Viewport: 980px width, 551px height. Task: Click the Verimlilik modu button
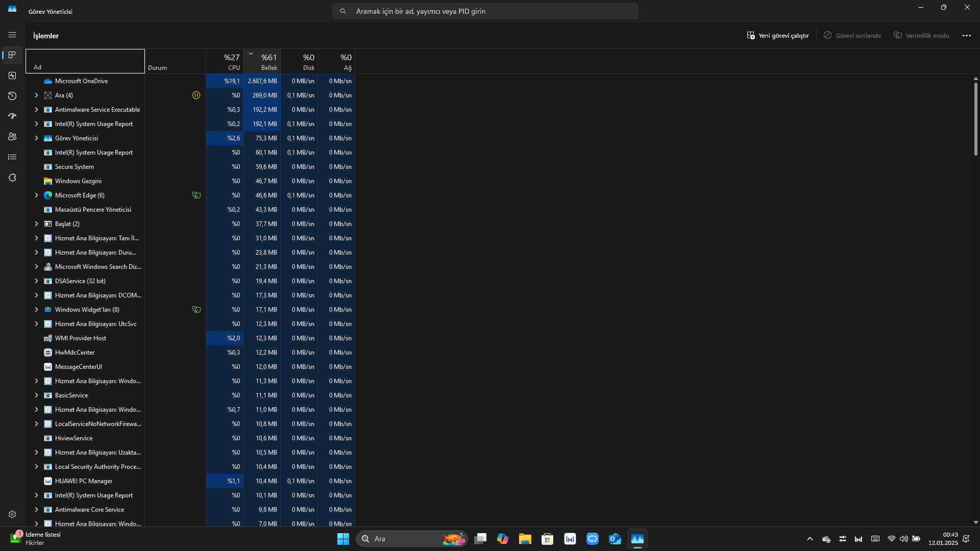point(921,36)
